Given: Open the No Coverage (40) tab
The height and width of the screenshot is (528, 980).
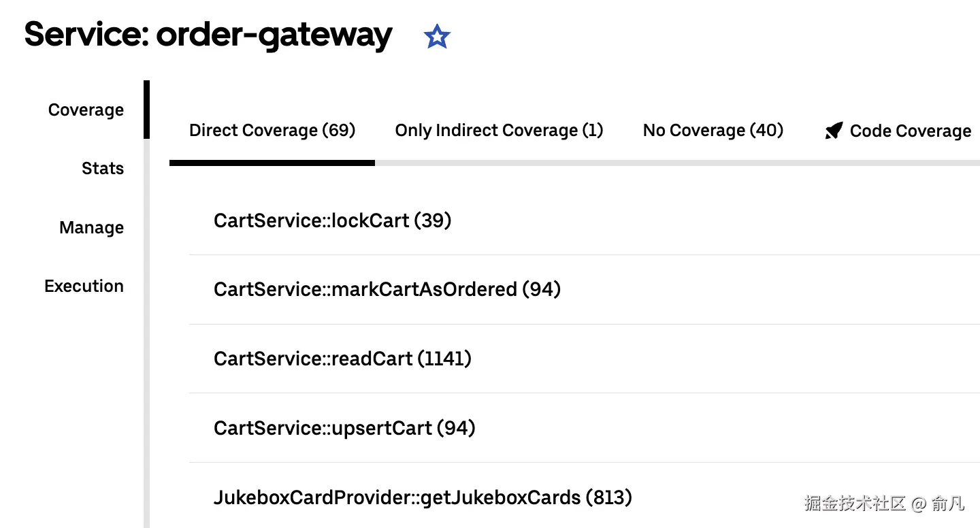Looking at the screenshot, I should click(713, 131).
